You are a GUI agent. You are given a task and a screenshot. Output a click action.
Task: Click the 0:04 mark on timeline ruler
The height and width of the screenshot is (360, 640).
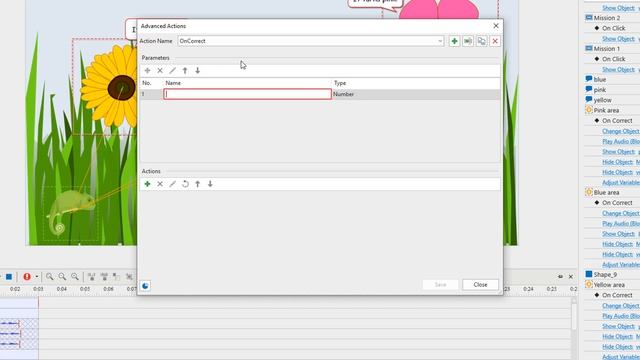(x=62, y=289)
